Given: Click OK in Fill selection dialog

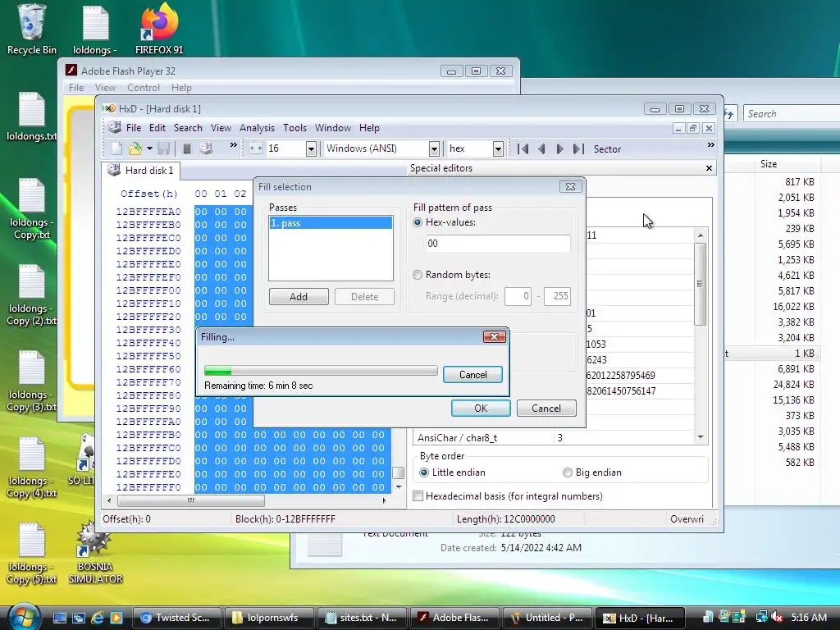Looking at the screenshot, I should [481, 409].
